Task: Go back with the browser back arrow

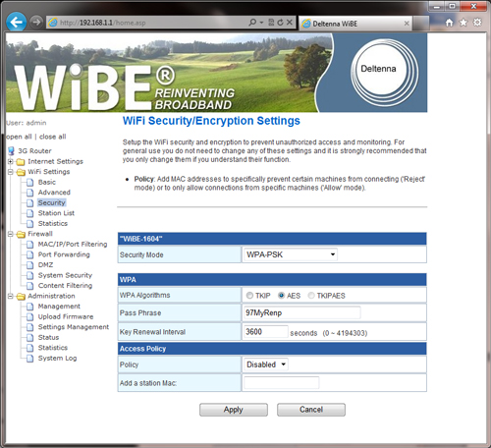Action: tap(16, 23)
